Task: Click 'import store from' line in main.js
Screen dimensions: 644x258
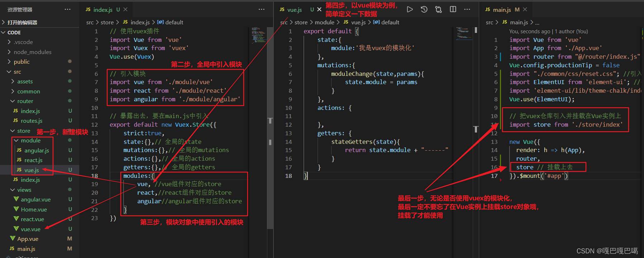Action: (x=566, y=125)
